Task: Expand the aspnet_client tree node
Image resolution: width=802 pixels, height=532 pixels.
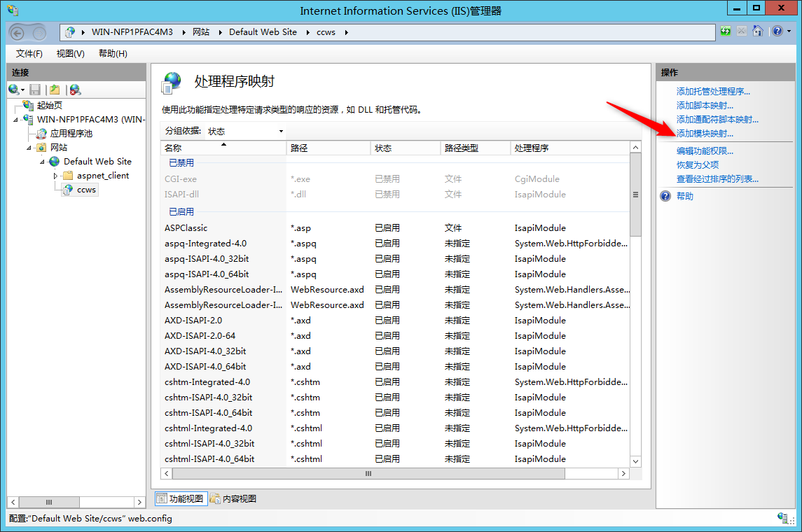Action: pyautogui.click(x=56, y=176)
